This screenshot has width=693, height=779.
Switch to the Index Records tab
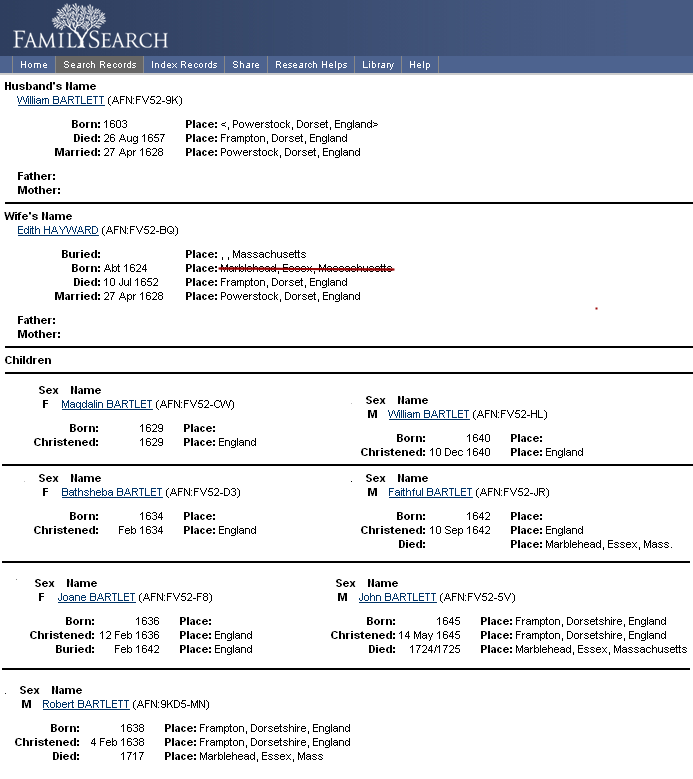(x=184, y=65)
